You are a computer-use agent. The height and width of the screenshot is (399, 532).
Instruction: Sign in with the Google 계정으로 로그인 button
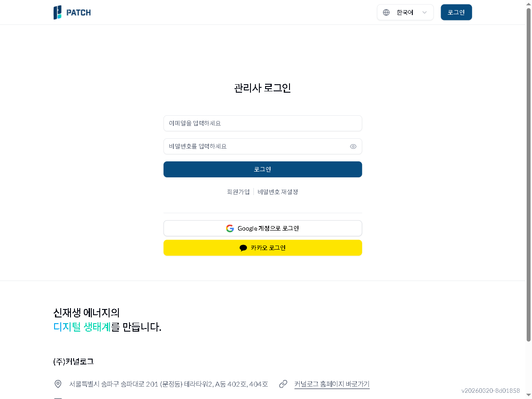[262, 228]
